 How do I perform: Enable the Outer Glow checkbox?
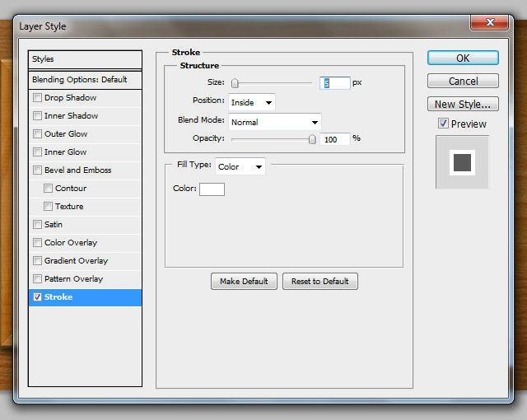37,134
